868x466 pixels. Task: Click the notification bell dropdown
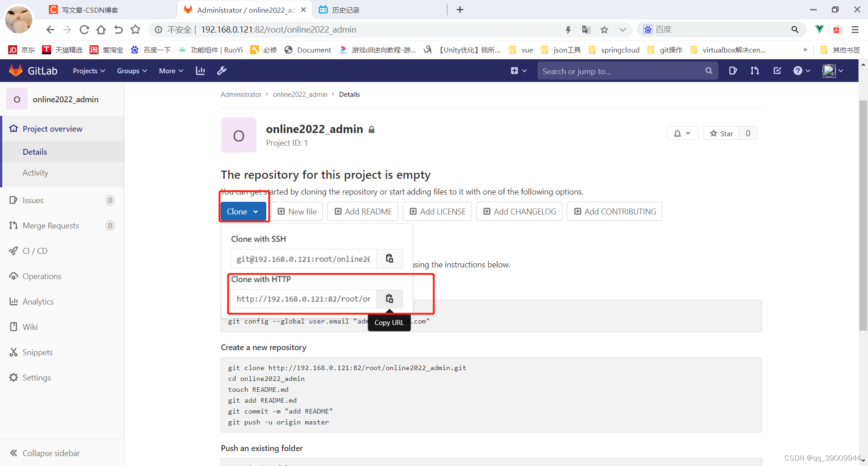tap(682, 133)
